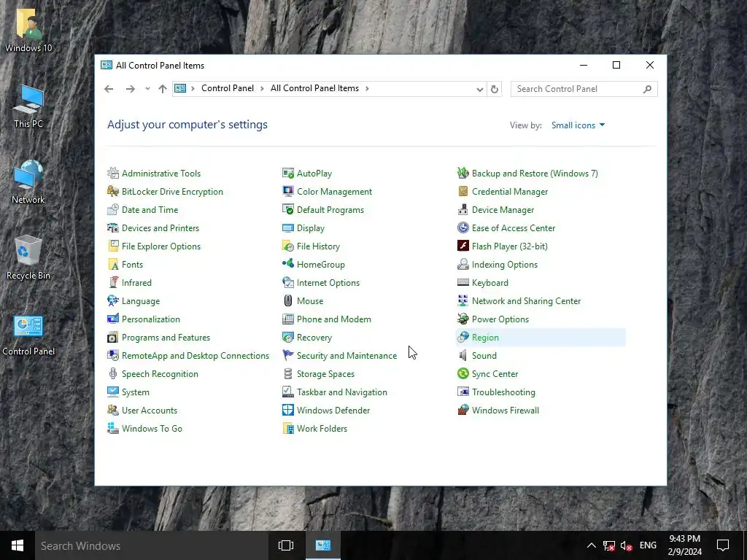Open the User Accounts icon
This screenshot has height=560, width=747.
pyautogui.click(x=113, y=410)
